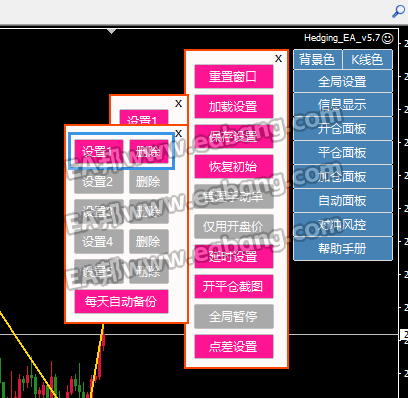The height and width of the screenshot is (398, 408).
Task: Select the 设置4 slot
Action: [x=99, y=242]
